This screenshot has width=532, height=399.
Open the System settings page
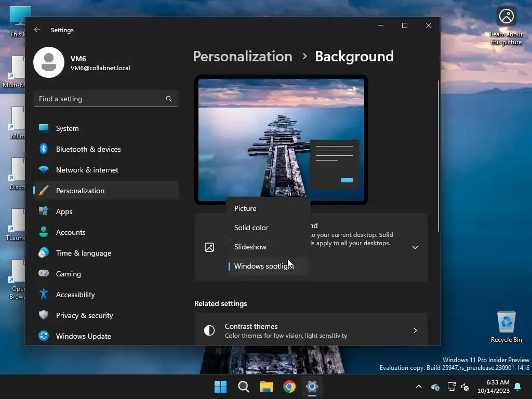pyautogui.click(x=106, y=128)
